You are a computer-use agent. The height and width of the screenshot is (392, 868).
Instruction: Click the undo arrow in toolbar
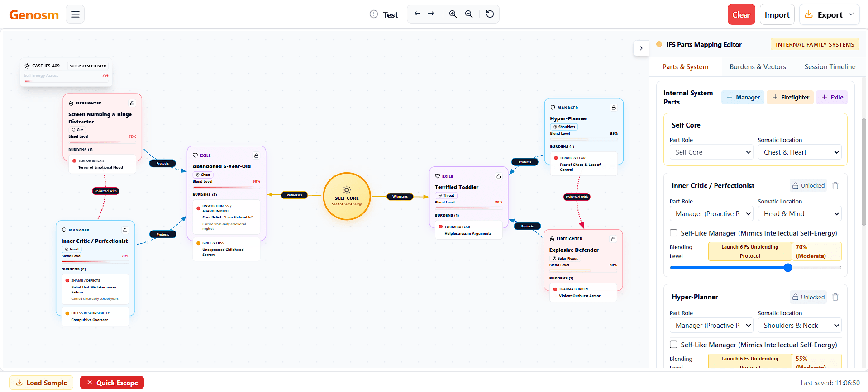417,14
